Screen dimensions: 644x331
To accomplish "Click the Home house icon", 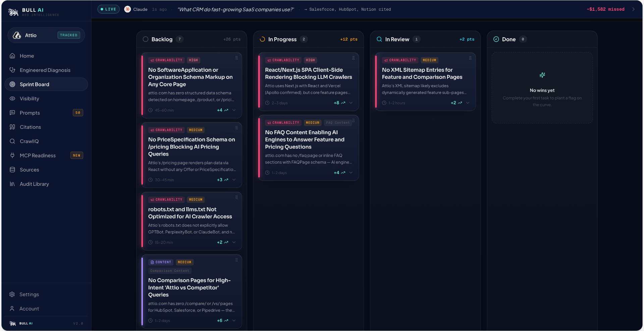I will pyautogui.click(x=12, y=56).
